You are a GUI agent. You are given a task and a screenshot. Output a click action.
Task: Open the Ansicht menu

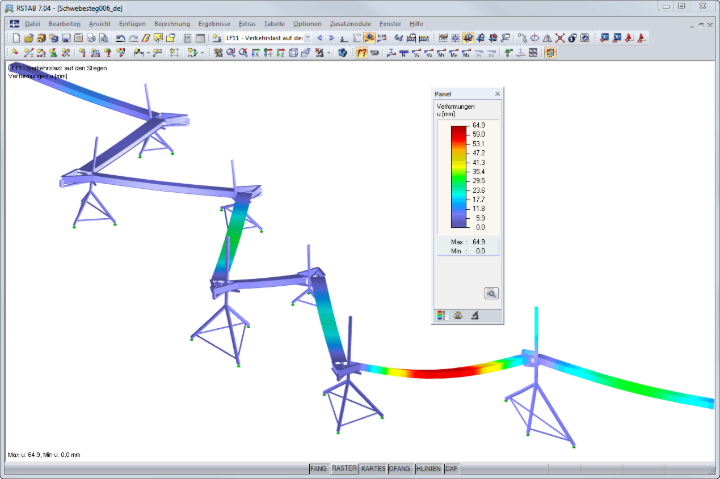point(100,23)
